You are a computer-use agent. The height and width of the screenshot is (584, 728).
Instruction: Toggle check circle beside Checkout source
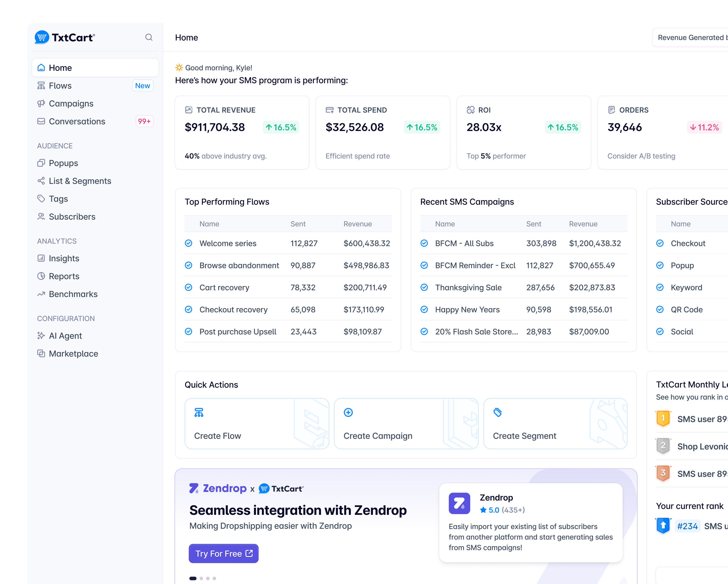(x=660, y=243)
